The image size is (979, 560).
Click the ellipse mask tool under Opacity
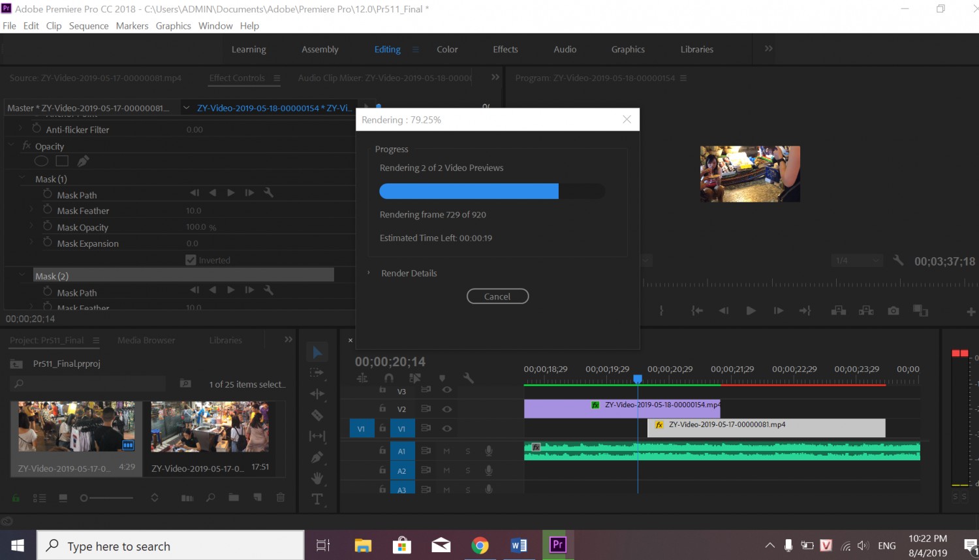coord(41,161)
